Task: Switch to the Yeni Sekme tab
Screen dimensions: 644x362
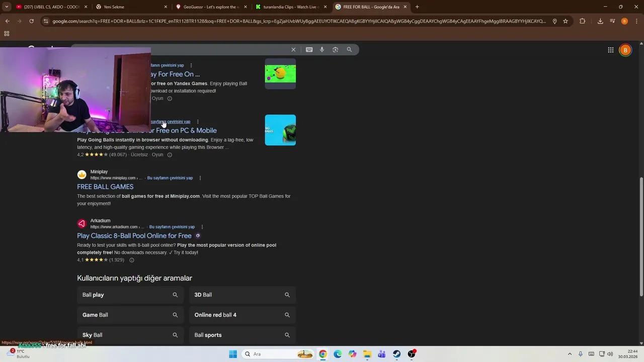Action: [131, 7]
